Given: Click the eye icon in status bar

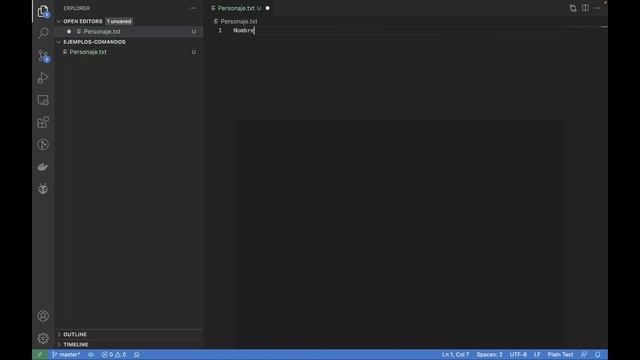Looking at the screenshot, I should click(91, 355).
